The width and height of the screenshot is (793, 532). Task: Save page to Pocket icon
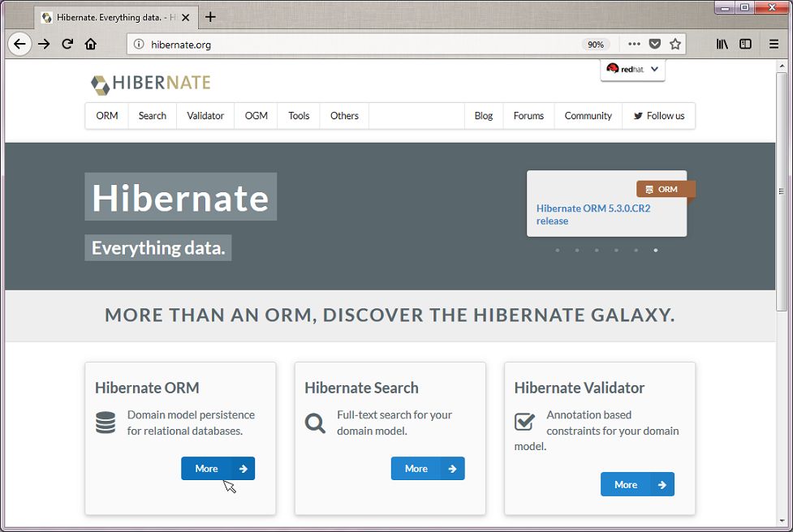point(655,44)
